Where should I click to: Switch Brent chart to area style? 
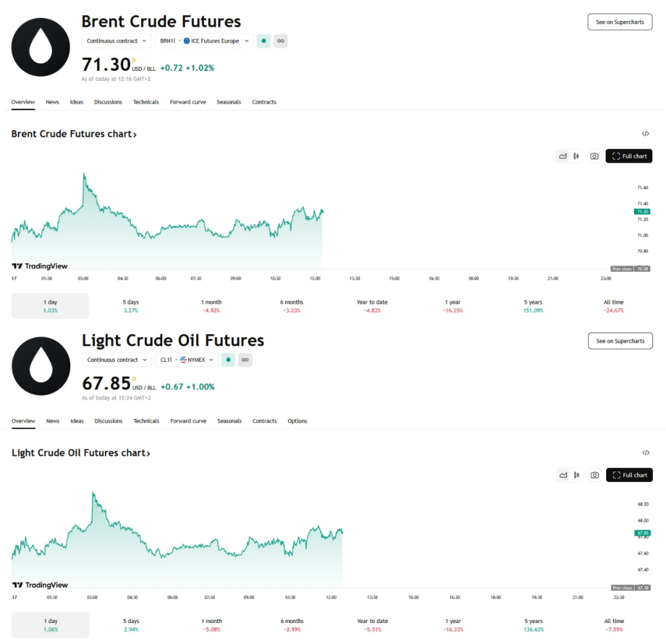pos(562,157)
